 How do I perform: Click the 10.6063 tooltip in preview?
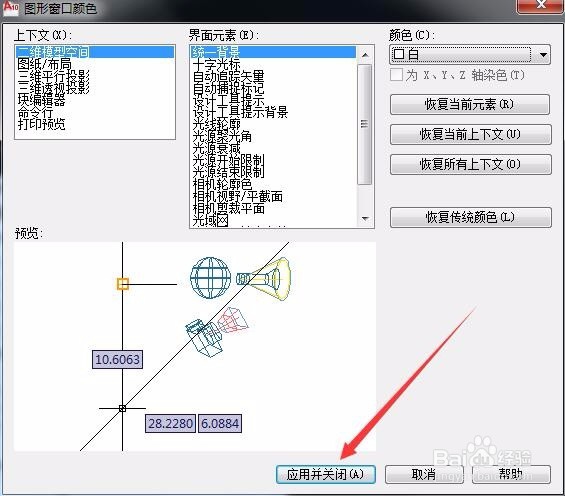pos(117,359)
